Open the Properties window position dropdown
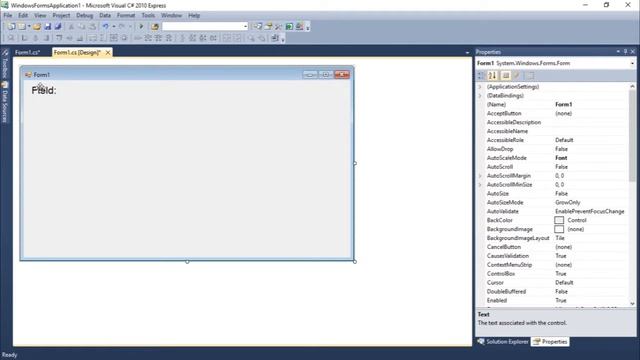 coord(618,52)
